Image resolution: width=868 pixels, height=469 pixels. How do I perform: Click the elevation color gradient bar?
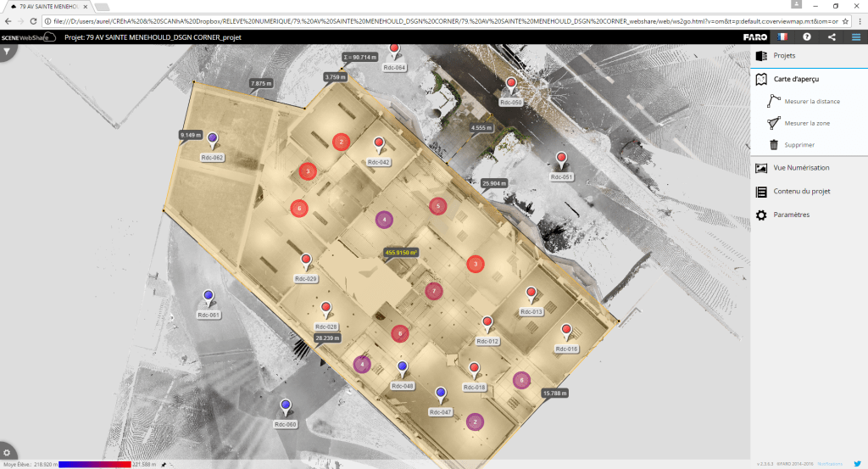point(94,465)
